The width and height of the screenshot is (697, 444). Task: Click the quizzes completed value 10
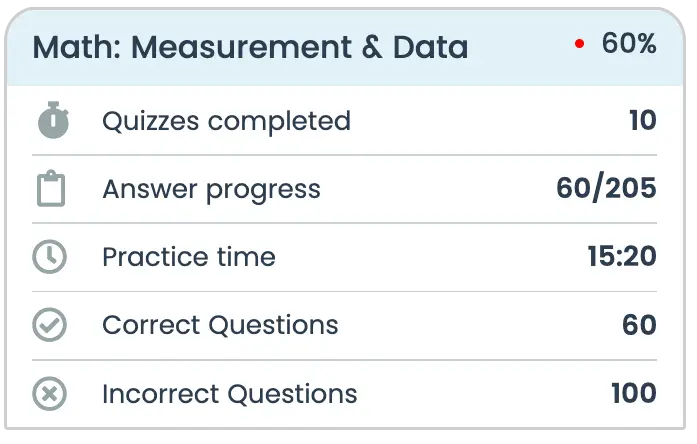[642, 121]
